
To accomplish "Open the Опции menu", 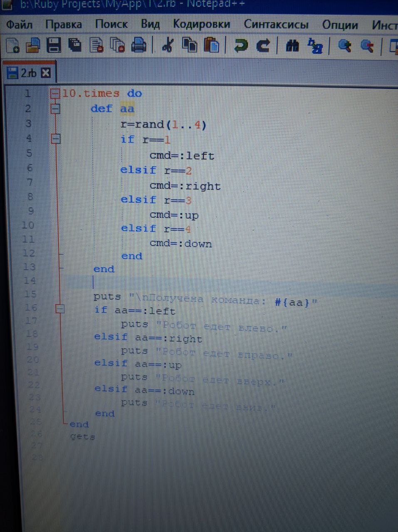I will [340, 25].
